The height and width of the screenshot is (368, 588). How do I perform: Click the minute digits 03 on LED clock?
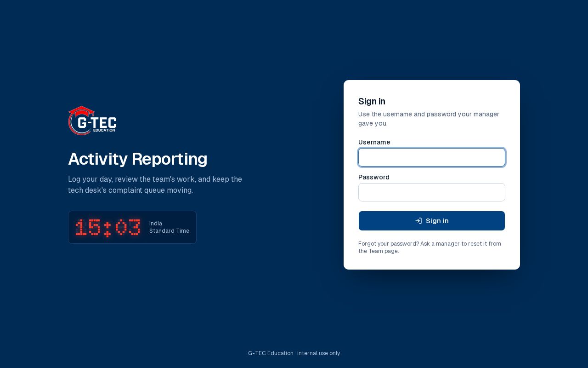(128, 227)
